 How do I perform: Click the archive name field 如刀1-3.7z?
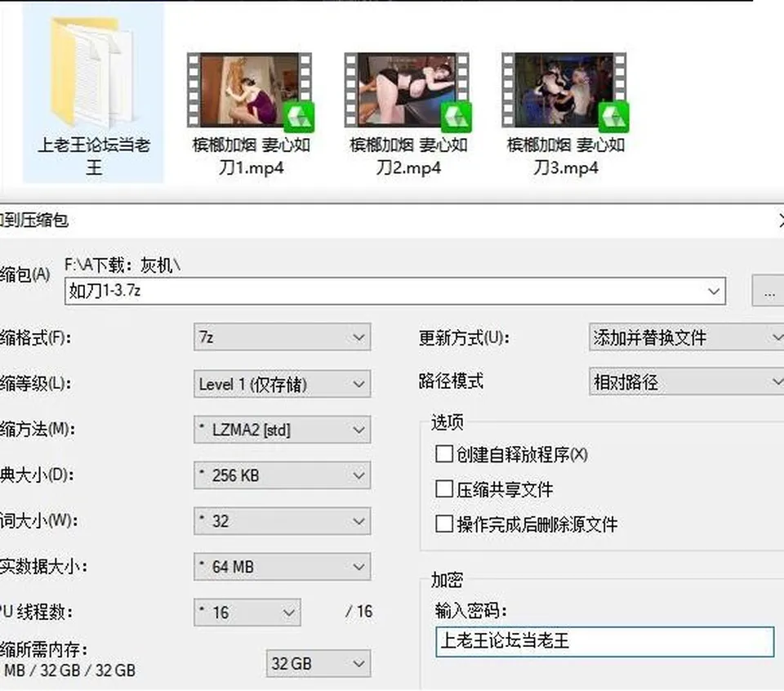pyautogui.click(x=395, y=291)
